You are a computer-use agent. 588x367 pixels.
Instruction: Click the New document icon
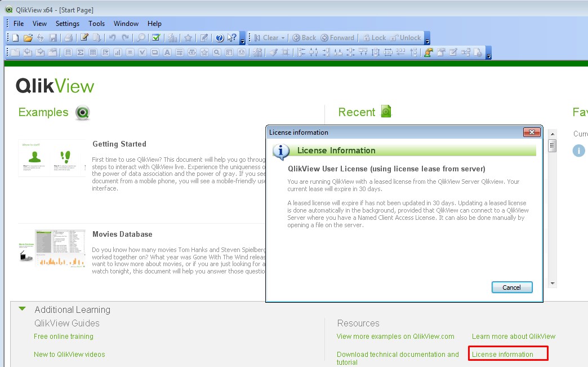pyautogui.click(x=15, y=38)
